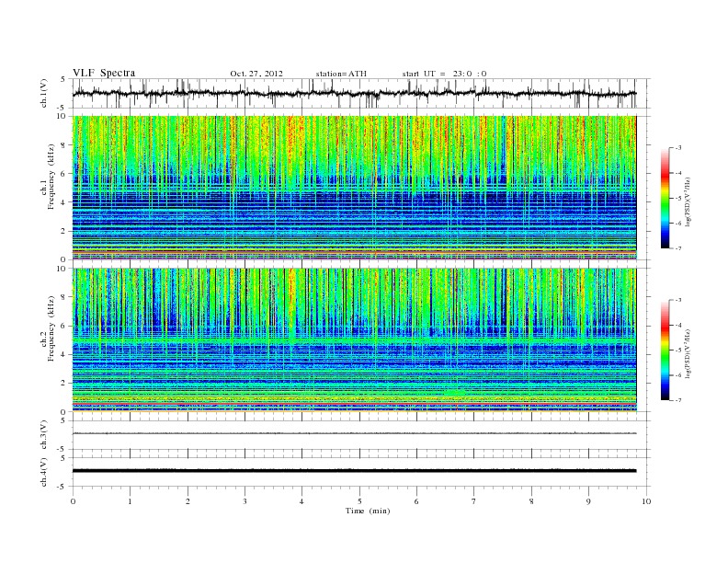Viewport: 728px width, 563px height.
Task: Select the "Time (min)" axis label
Action: [368, 511]
